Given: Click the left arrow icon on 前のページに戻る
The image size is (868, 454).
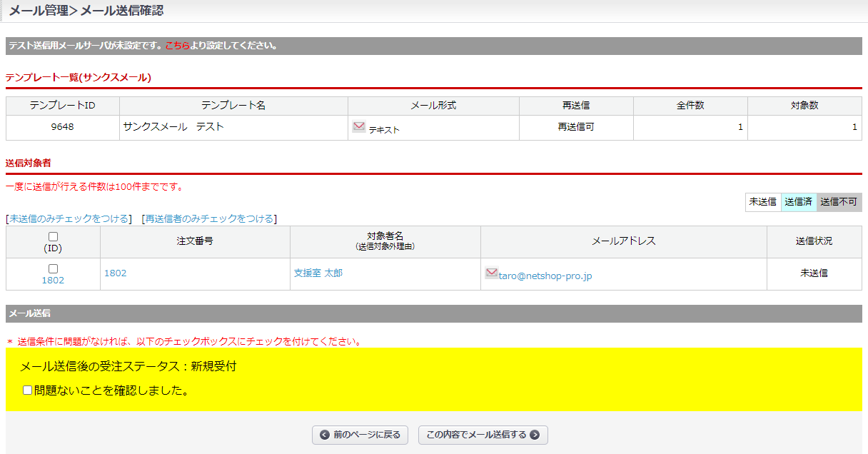Looking at the screenshot, I should 325,435.
